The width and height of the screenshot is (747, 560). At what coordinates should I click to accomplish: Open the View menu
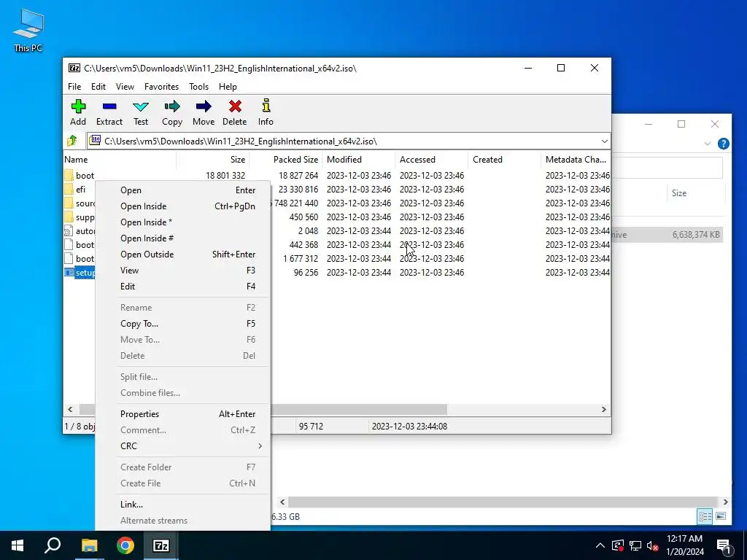coord(125,87)
